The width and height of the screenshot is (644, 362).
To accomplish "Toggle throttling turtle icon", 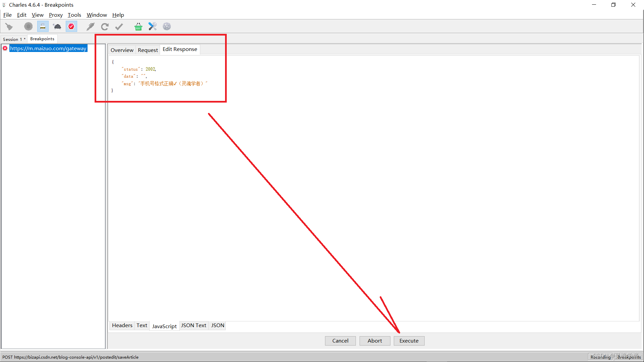I will pyautogui.click(x=57, y=26).
